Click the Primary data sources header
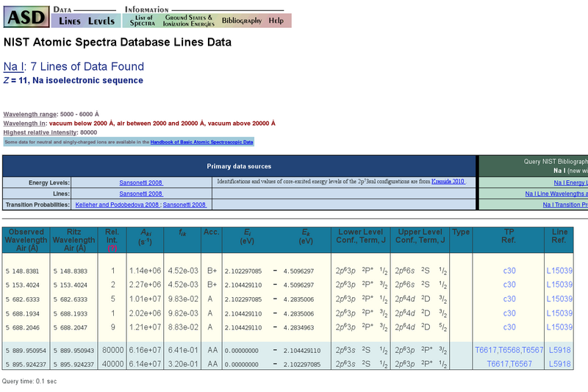 point(239,166)
